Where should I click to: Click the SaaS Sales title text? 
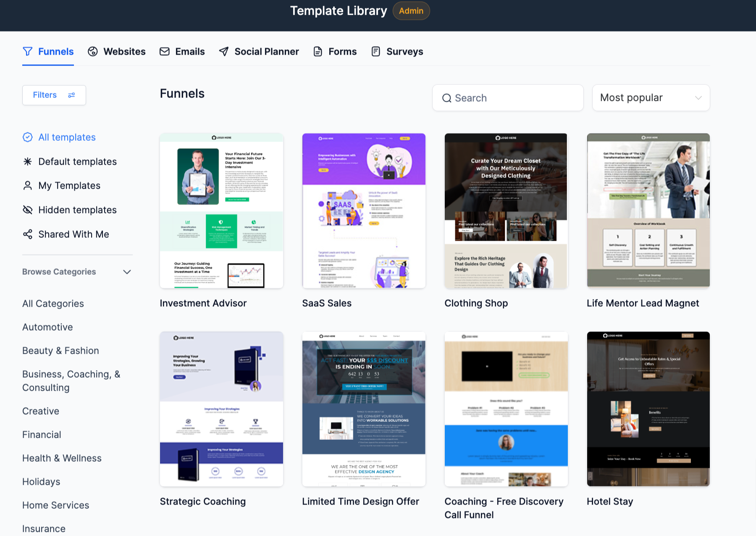coord(327,303)
